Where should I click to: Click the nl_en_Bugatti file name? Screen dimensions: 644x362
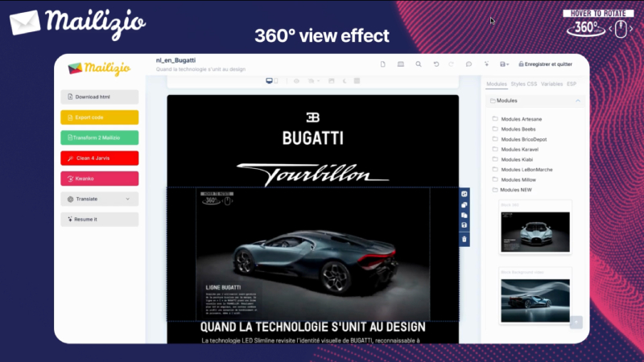pyautogui.click(x=175, y=60)
